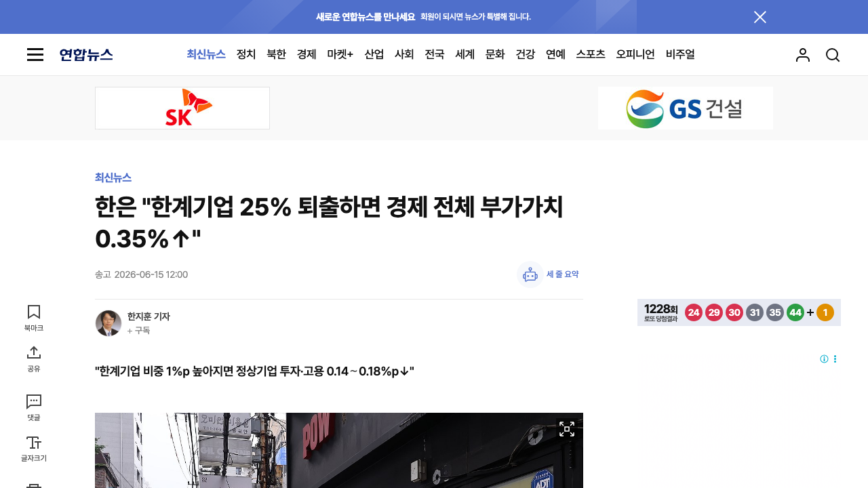Image resolution: width=868 pixels, height=488 pixels.
Task: Bookmark this article with 북마크
Action: pyautogui.click(x=34, y=318)
